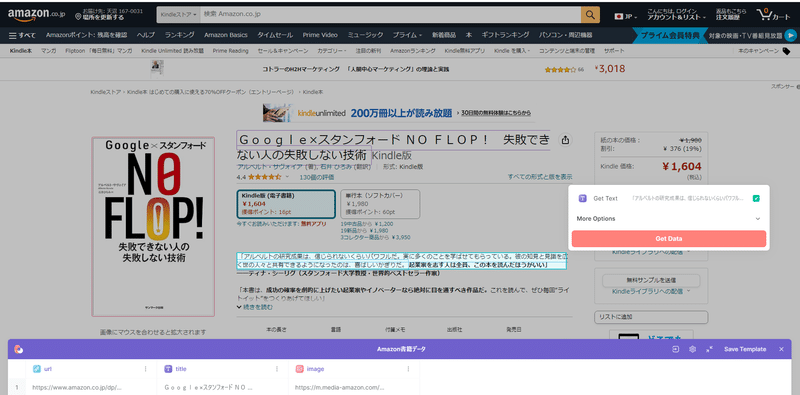
Task: Click ギフトランキング in the nav bar
Action: click(x=505, y=35)
